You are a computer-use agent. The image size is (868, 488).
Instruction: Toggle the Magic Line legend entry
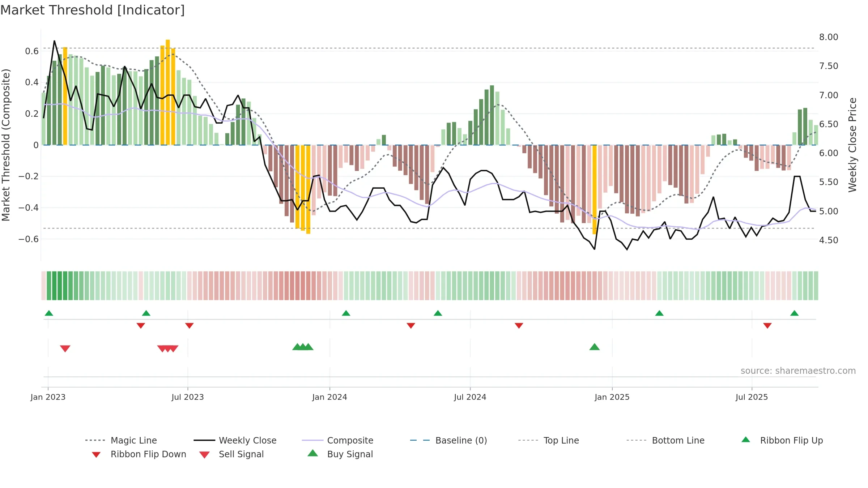pos(121,440)
